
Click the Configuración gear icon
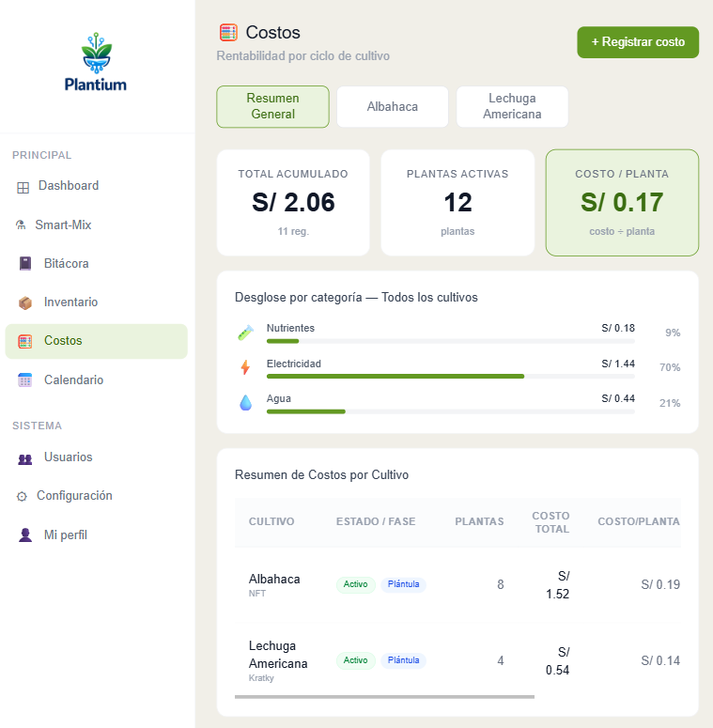point(22,496)
